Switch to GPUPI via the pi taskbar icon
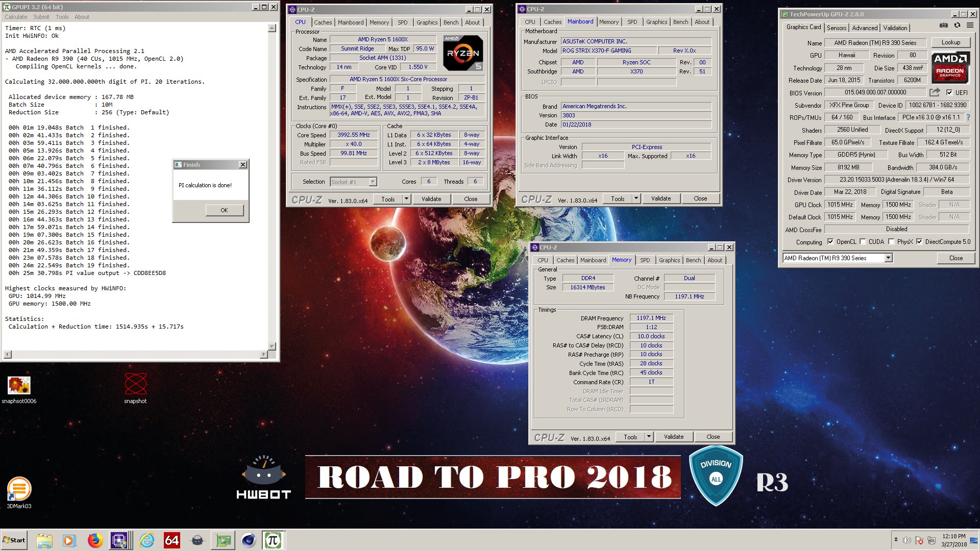Image resolution: width=980 pixels, height=551 pixels. click(273, 540)
